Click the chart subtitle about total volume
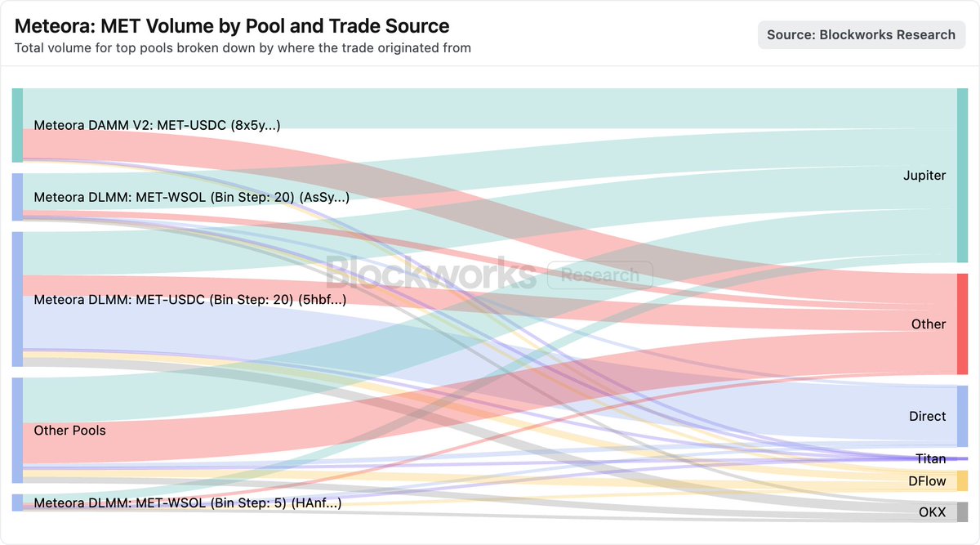 (243, 47)
